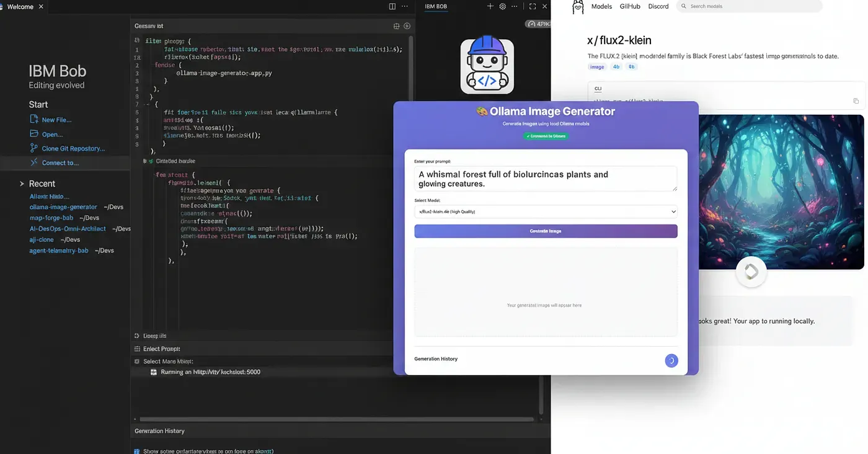Open the editor's more actions ellipsis
The width and height of the screenshot is (868, 454).
tap(404, 6)
